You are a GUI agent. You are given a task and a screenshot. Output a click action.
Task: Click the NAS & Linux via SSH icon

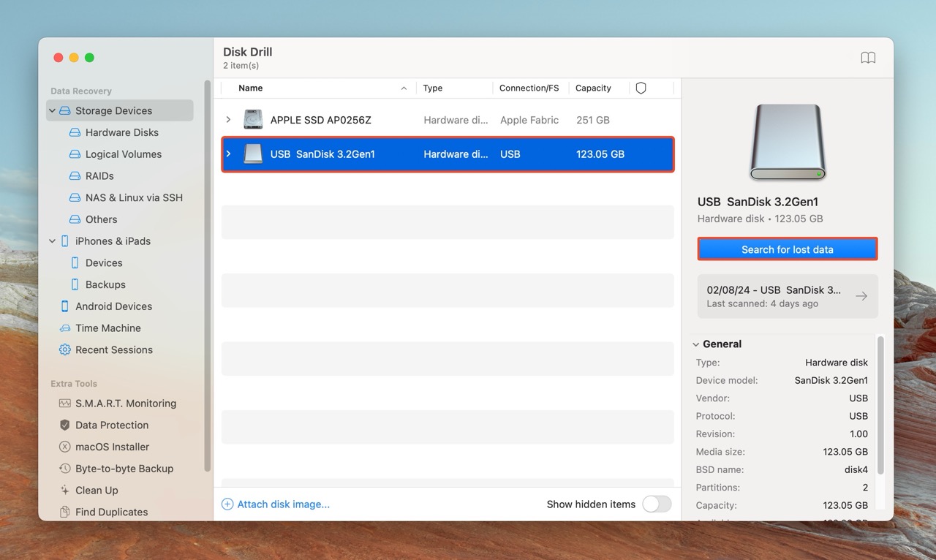[75, 197]
